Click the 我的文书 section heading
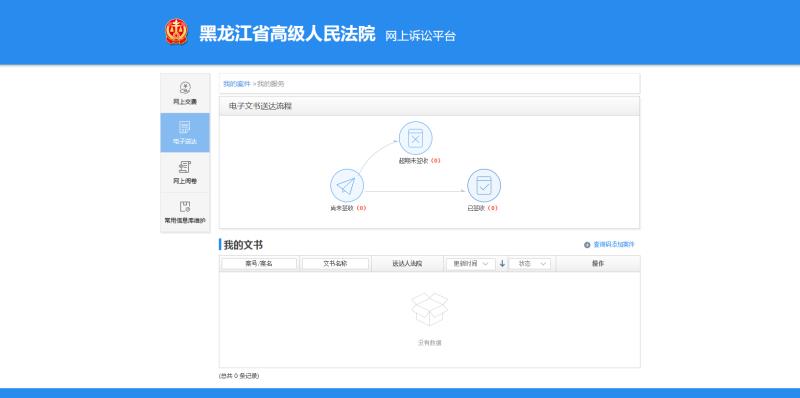This screenshot has height=398, width=800. 243,245
